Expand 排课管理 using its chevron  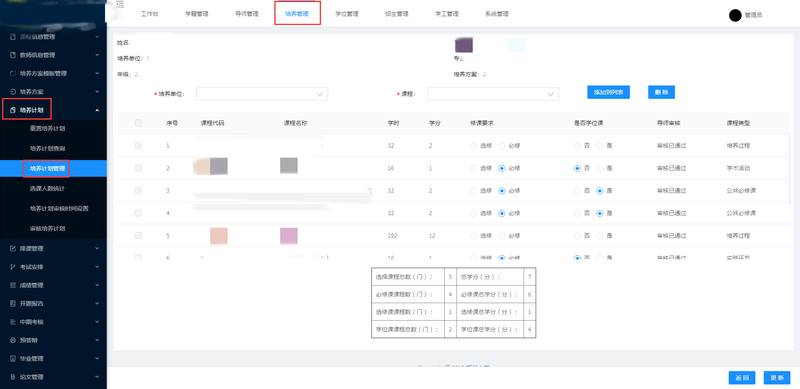point(97,249)
